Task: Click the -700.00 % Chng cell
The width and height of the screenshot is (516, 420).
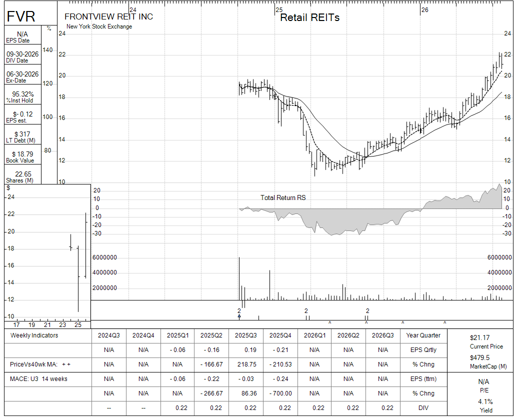Action: pos(280,393)
